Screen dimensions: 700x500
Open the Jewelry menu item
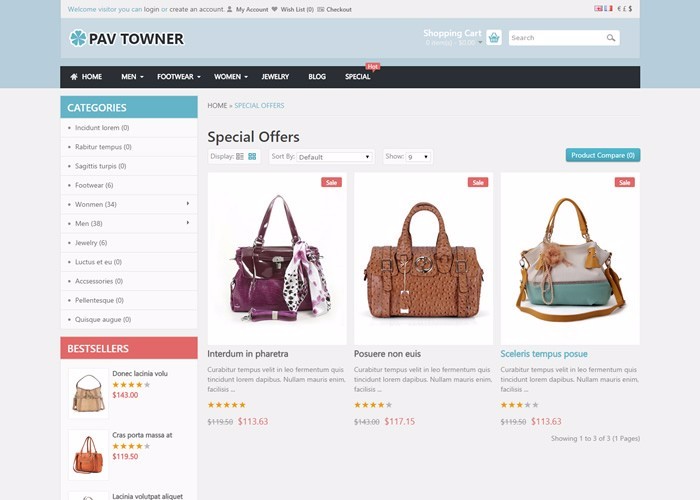pyautogui.click(x=275, y=77)
